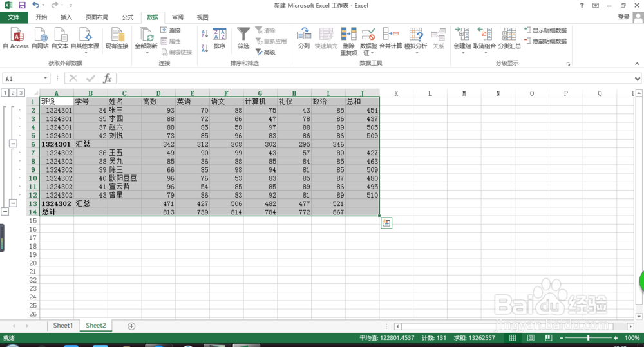The width and height of the screenshot is (644, 347).
Task: Show outline level 2
Action: [13, 93]
